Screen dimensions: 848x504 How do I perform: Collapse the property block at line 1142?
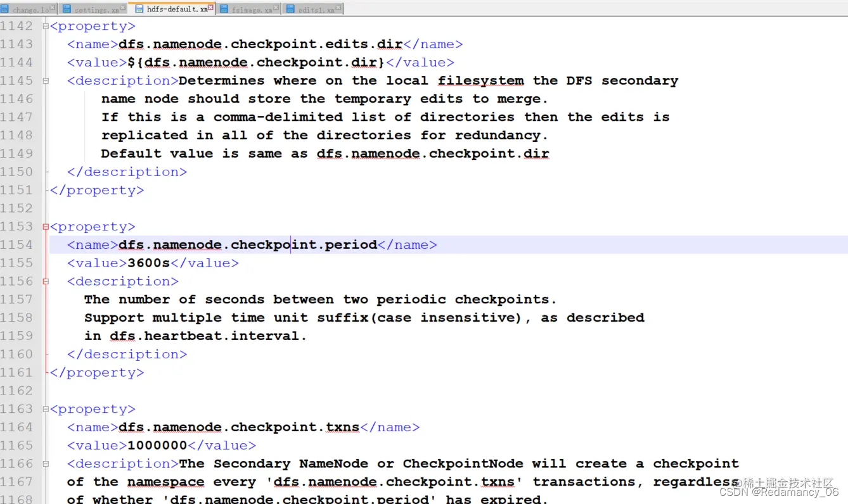[46, 26]
